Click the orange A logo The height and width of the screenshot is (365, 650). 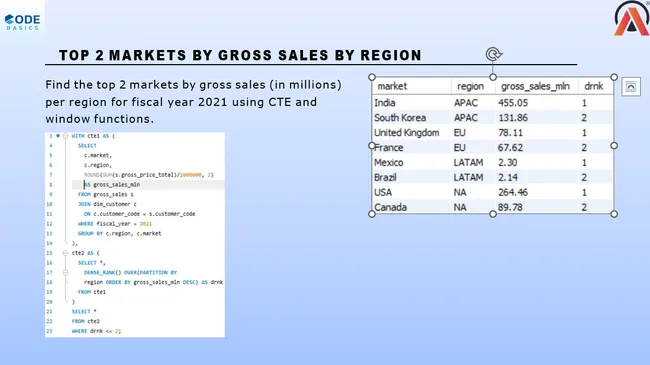point(631,19)
